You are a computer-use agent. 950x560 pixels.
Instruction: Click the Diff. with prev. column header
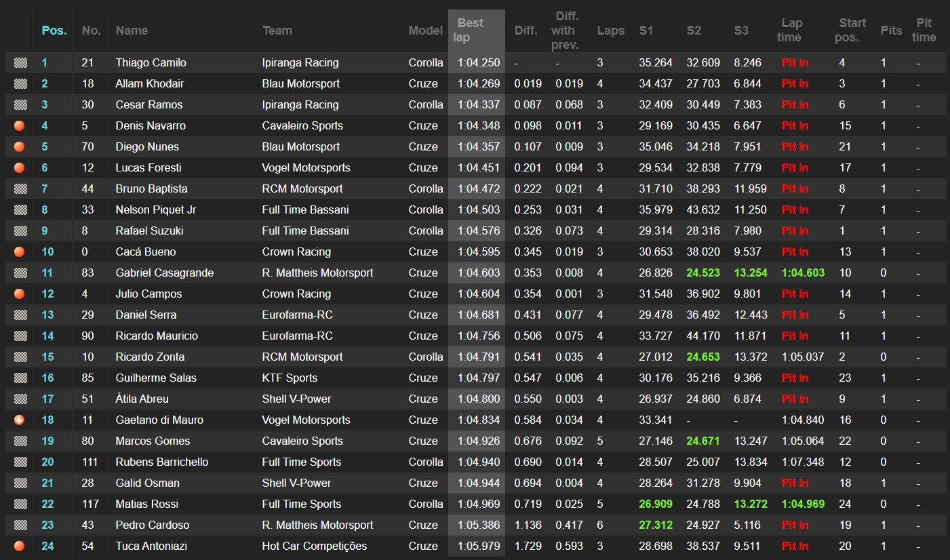click(x=566, y=31)
